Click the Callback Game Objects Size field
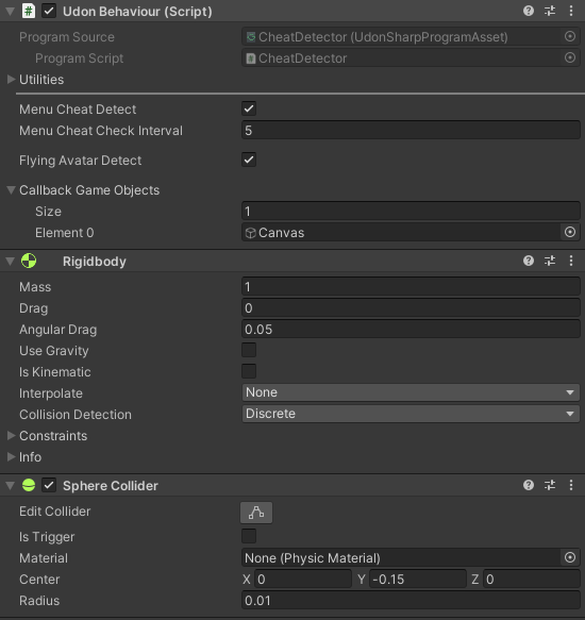Screen dimensions: 585x620 [x=411, y=211]
